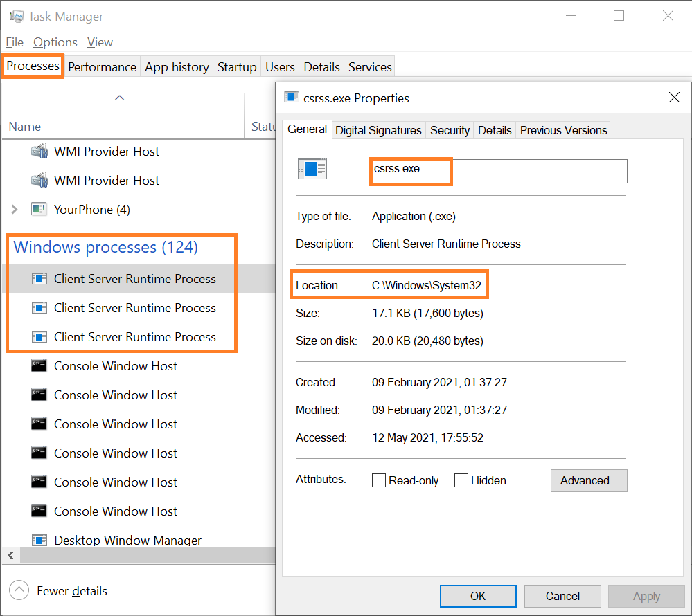Expand the YourPhone (4) process group
The image size is (692, 616).
tap(14, 209)
